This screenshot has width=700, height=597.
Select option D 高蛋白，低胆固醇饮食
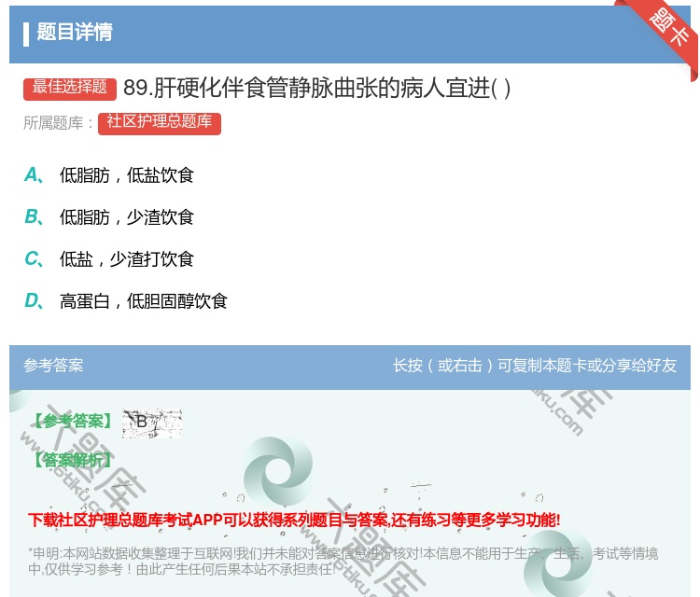coord(126,300)
